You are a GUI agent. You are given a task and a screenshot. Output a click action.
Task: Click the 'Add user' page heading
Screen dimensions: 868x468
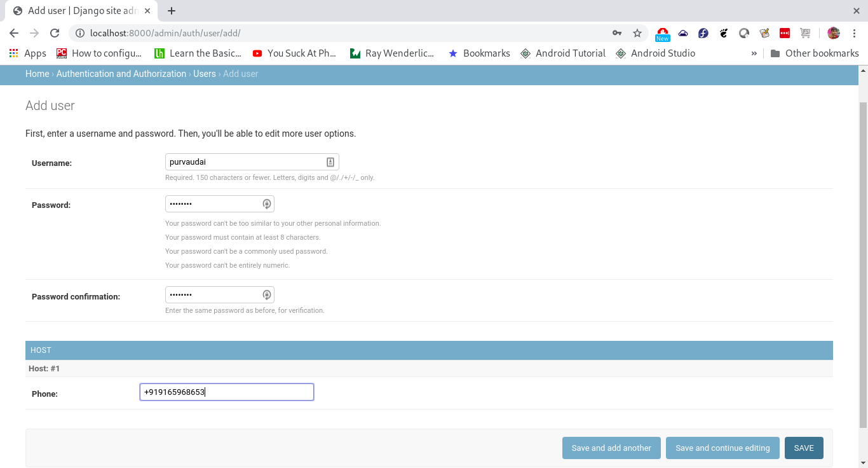[x=50, y=106]
